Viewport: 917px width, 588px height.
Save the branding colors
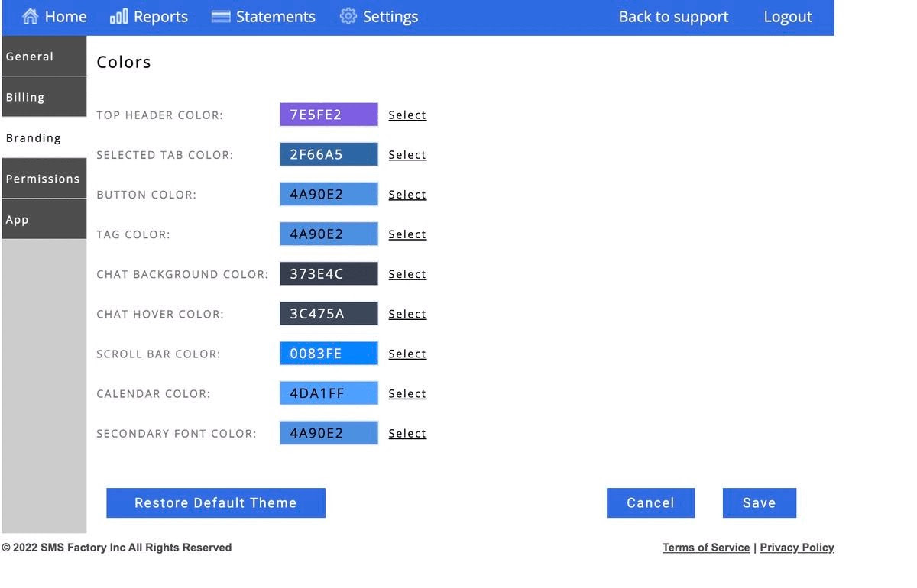[x=760, y=502]
